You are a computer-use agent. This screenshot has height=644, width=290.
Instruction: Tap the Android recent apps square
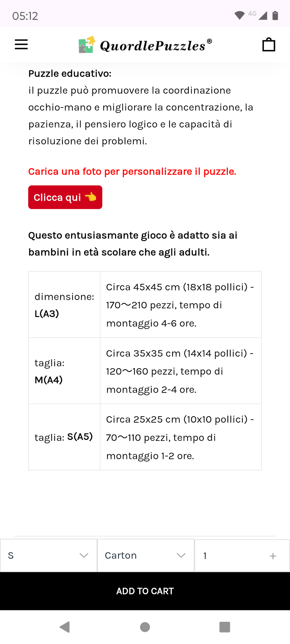225,627
